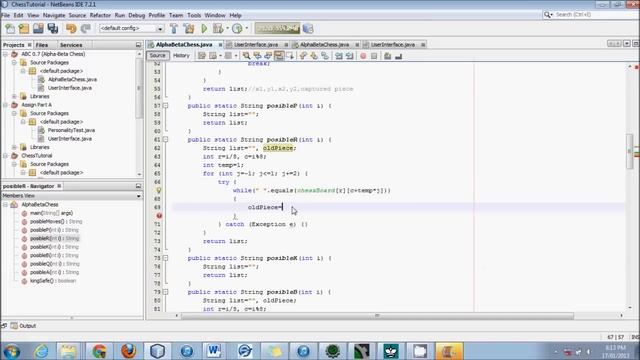Click Uncomment editor toolbar icon
The image size is (640, 360).
398,56
